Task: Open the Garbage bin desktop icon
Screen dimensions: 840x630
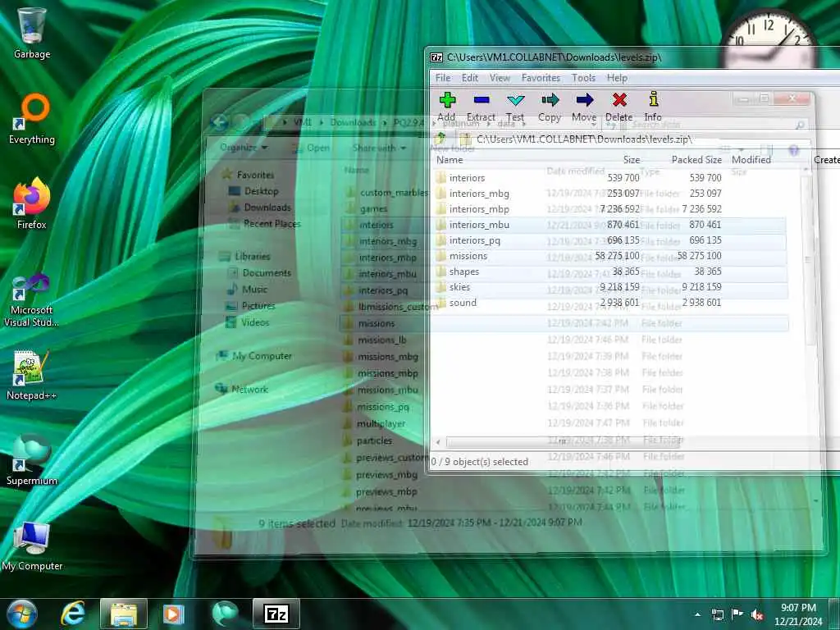Action: click(32, 33)
